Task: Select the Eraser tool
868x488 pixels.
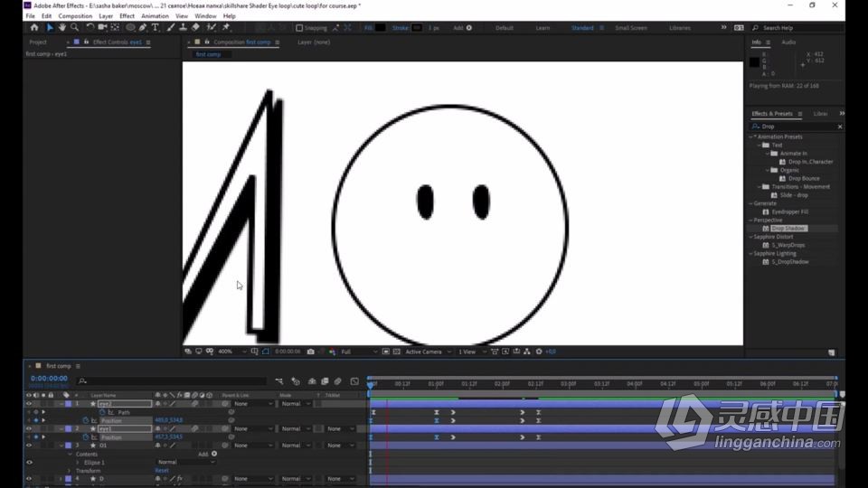Action: pos(195,27)
